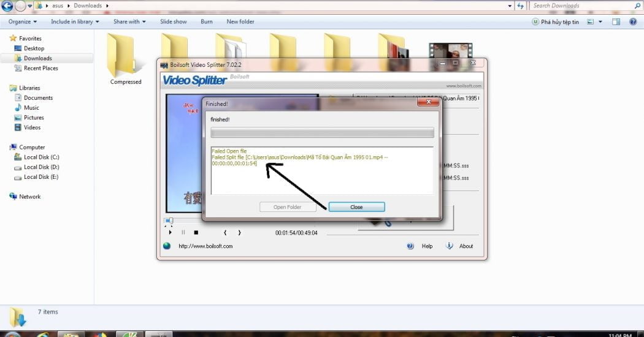Viewport: 644px width, 337px height.
Task: Click the X on the Finished! dialog
Action: tap(428, 102)
